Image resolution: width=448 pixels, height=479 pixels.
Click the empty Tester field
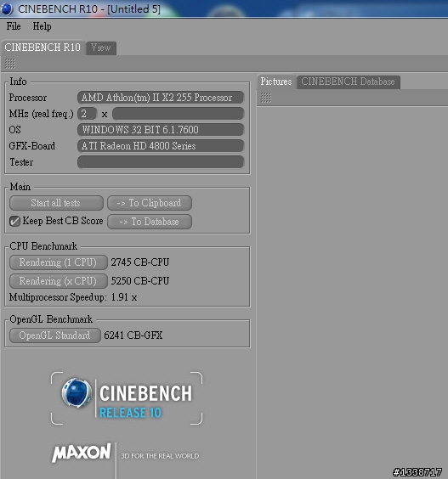161,162
